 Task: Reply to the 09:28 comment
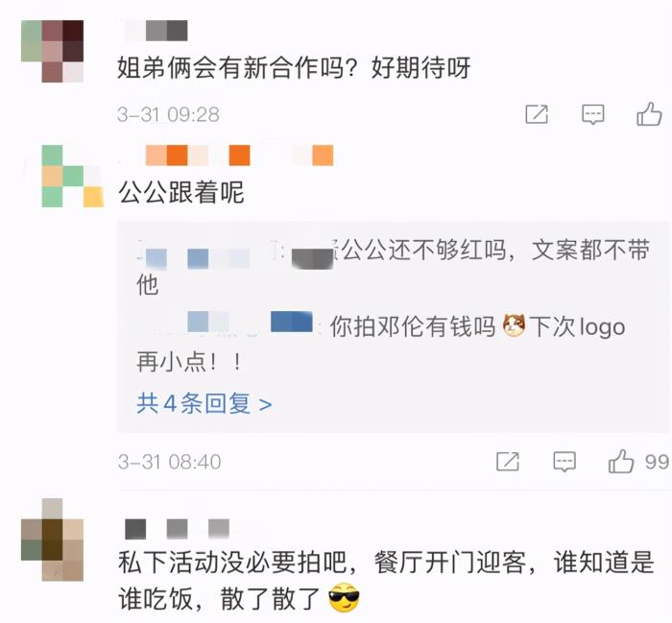[592, 114]
